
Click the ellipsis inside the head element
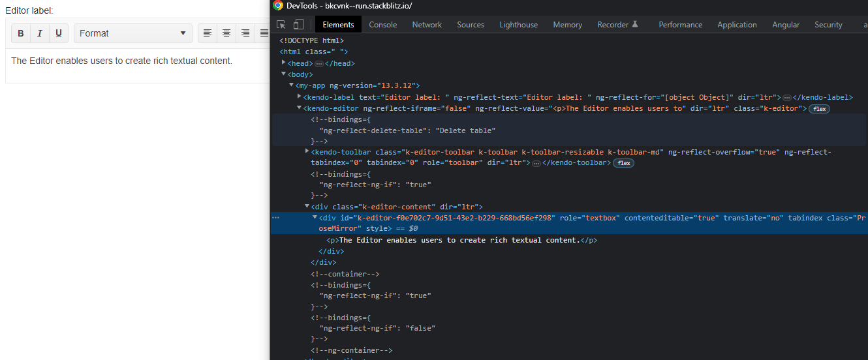point(319,64)
